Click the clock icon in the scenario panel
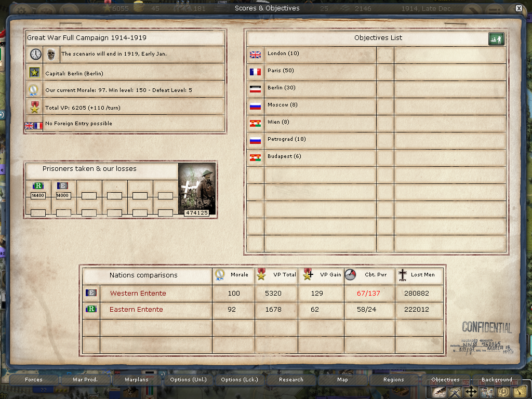The height and width of the screenshot is (399, 532). 35,55
